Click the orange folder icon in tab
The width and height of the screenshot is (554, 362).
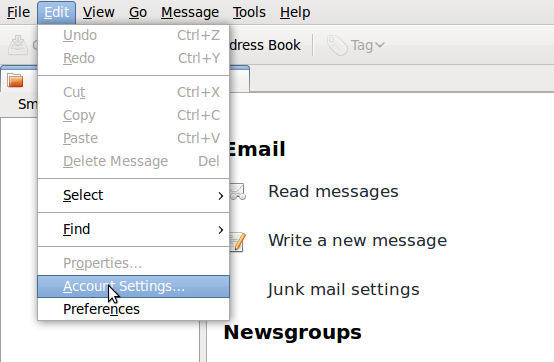click(15, 81)
